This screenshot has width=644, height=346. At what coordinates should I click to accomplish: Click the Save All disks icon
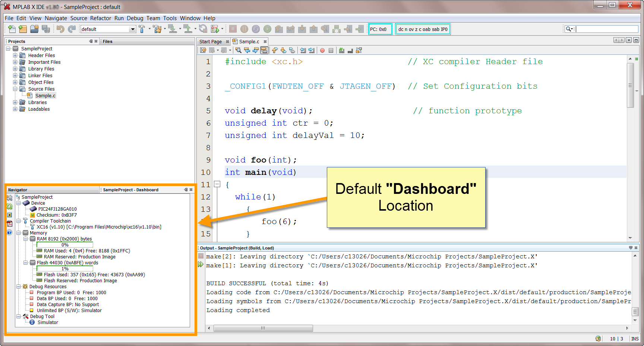tap(46, 29)
